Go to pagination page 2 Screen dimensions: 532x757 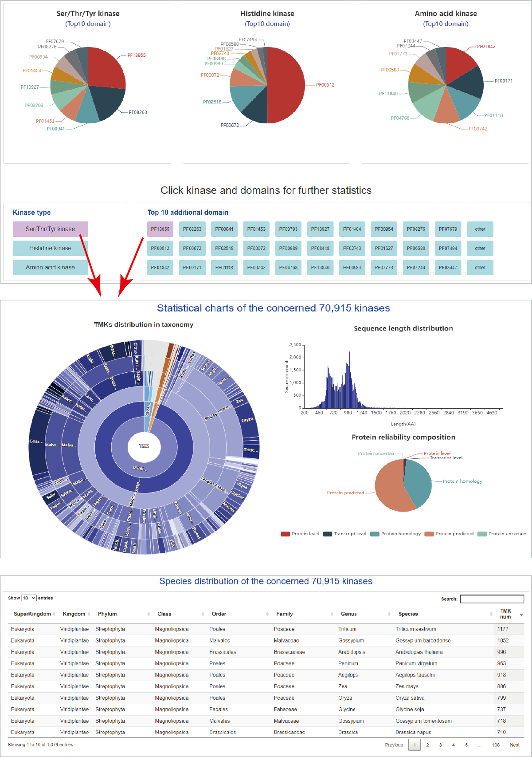click(x=427, y=745)
